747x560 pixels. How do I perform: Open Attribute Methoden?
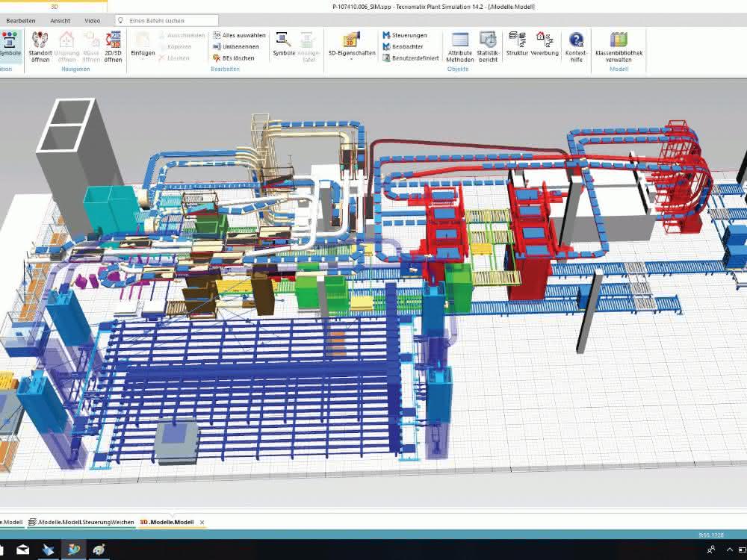pos(459,46)
